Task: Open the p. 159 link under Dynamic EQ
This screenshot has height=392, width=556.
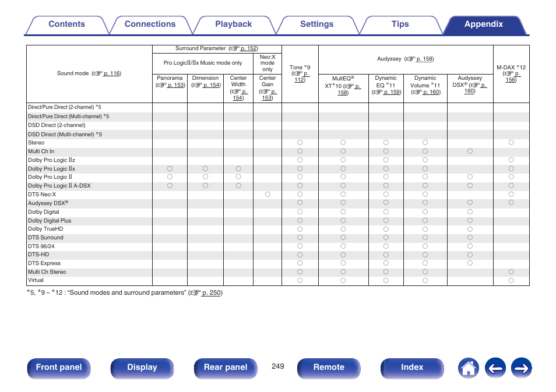Action: click(392, 92)
